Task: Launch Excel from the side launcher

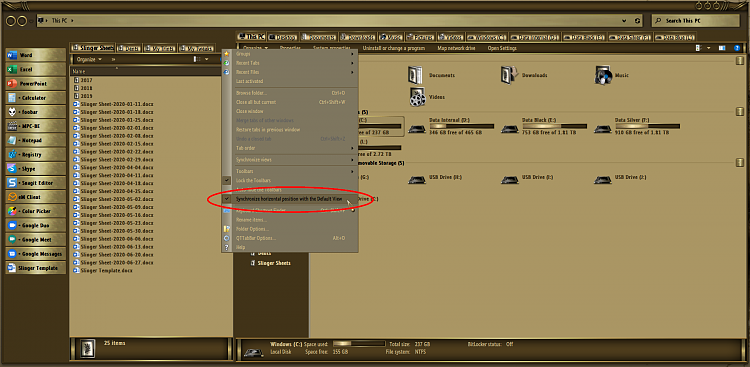Action: [x=36, y=69]
